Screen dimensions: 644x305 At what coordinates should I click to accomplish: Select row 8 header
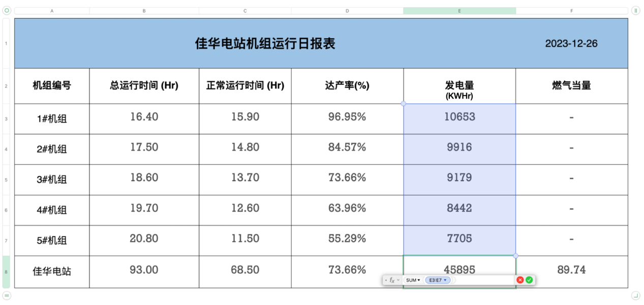6,272
